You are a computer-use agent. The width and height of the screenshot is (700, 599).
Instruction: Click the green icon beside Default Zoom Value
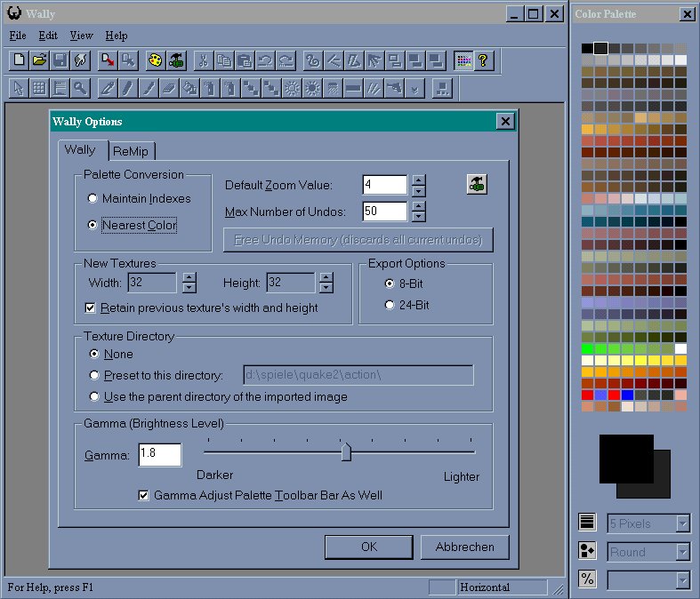point(478,184)
